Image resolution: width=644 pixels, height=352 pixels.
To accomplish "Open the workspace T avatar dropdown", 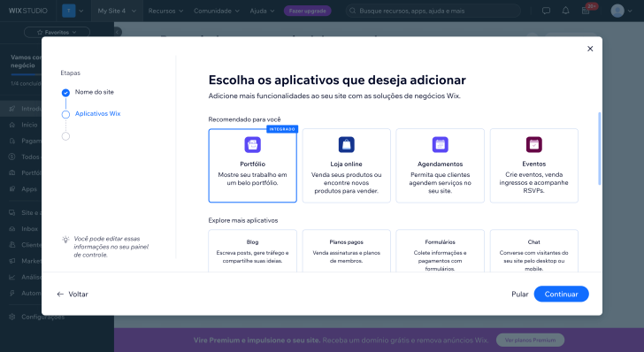I will [73, 11].
